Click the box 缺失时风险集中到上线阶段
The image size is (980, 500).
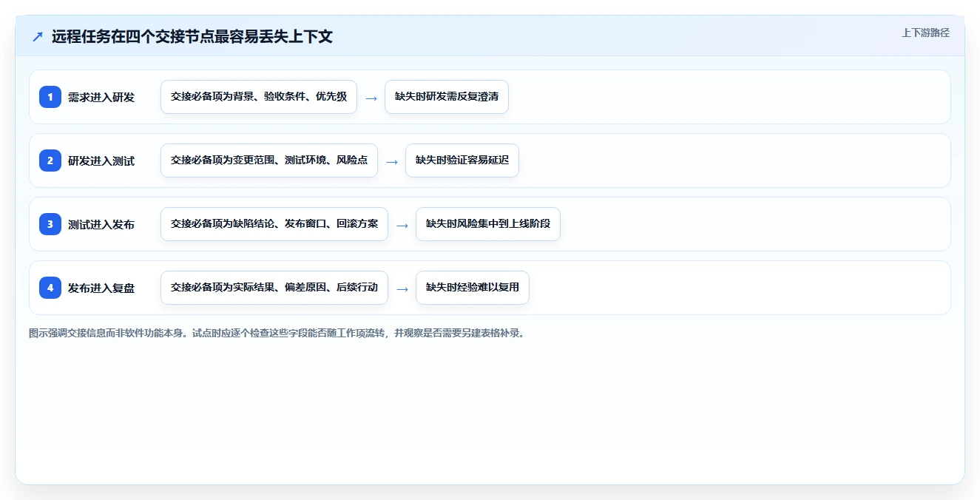488,224
